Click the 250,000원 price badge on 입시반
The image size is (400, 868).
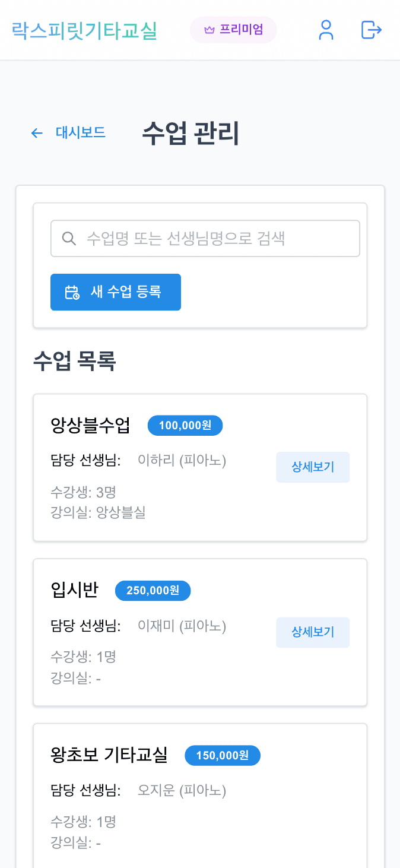153,590
